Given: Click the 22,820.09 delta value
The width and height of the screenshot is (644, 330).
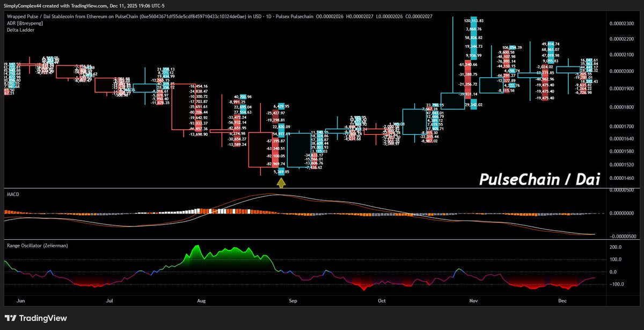Looking at the screenshot, I should click(x=282, y=127).
